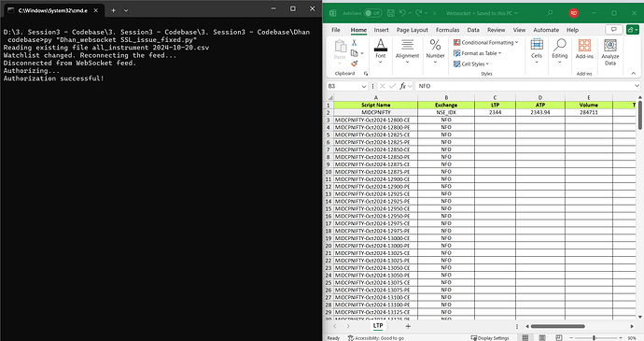Switch to Page Layout view icon
Viewport: 644px width, 341px height.
542,337
